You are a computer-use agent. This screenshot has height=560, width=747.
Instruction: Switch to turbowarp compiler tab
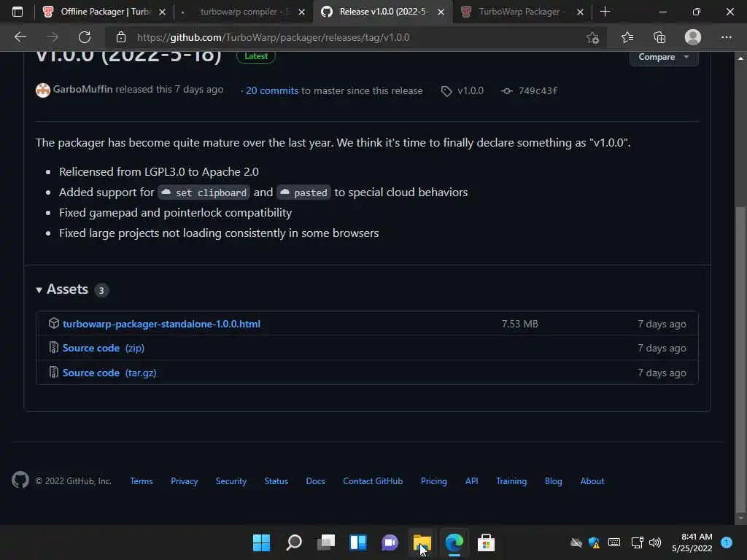pos(244,12)
